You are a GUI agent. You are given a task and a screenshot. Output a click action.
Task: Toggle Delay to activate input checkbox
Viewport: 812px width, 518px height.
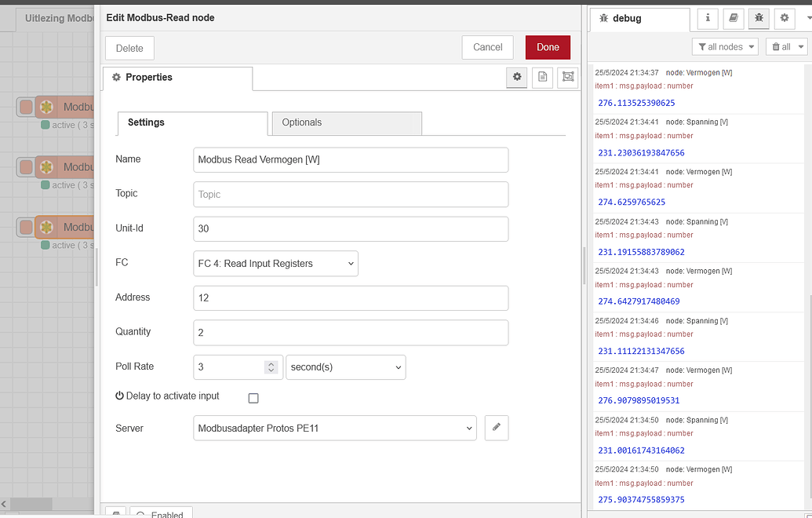(253, 398)
